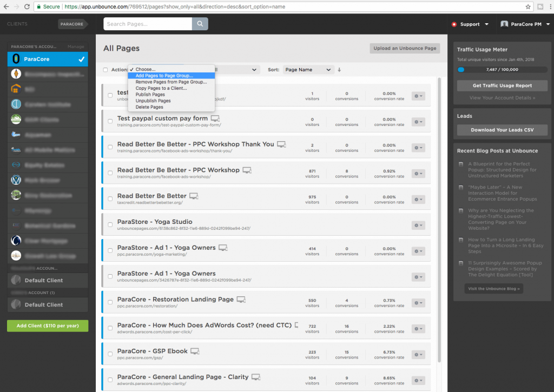This screenshot has height=392, width=554.
Task: Click document icon beside Blueprint for Perfect Popup
Action: click(461, 164)
